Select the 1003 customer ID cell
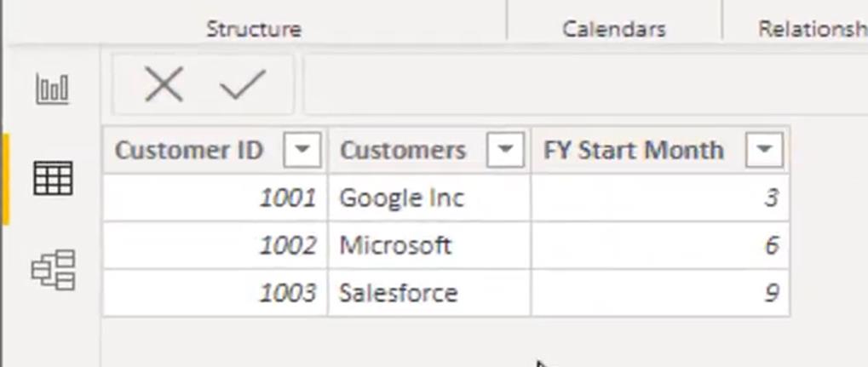The height and width of the screenshot is (367, 868). [215, 293]
